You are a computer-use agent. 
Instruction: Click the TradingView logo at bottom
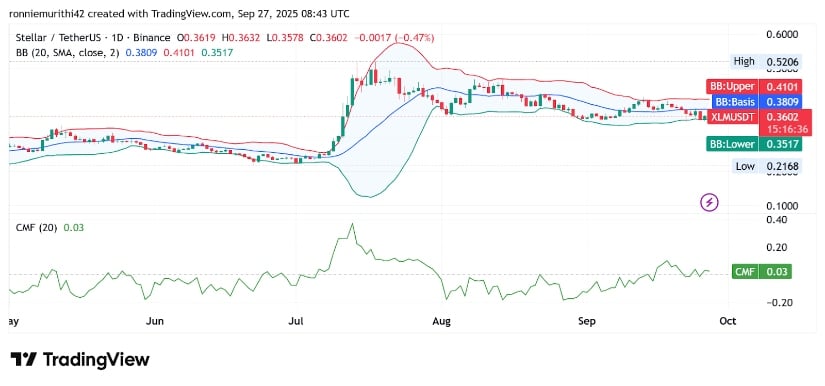[x=80, y=360]
